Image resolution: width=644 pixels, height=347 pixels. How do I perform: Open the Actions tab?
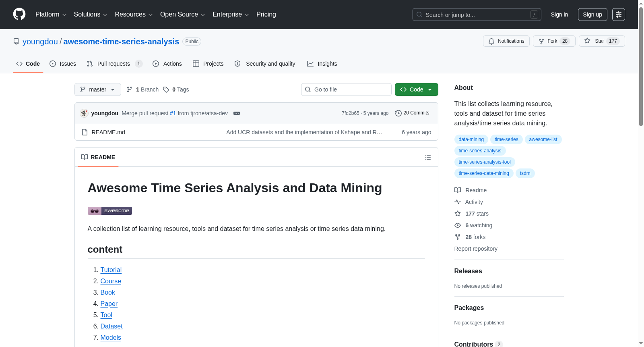(167, 64)
